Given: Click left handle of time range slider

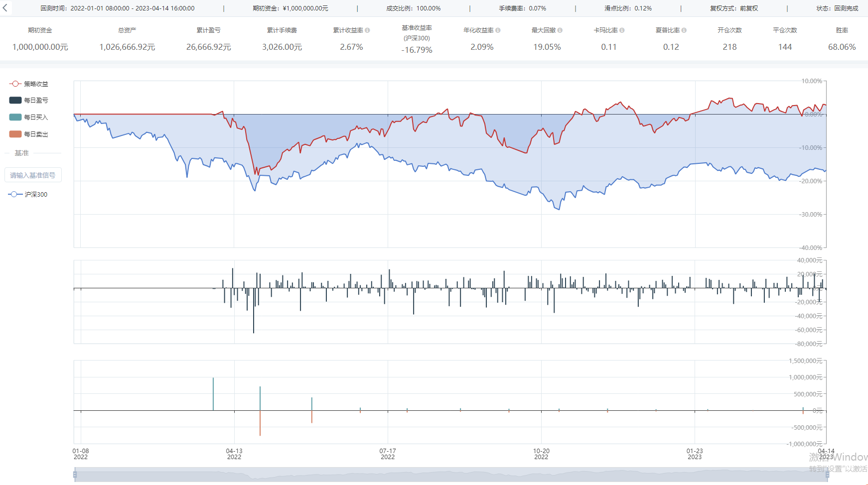Looking at the screenshot, I should coord(75,475).
